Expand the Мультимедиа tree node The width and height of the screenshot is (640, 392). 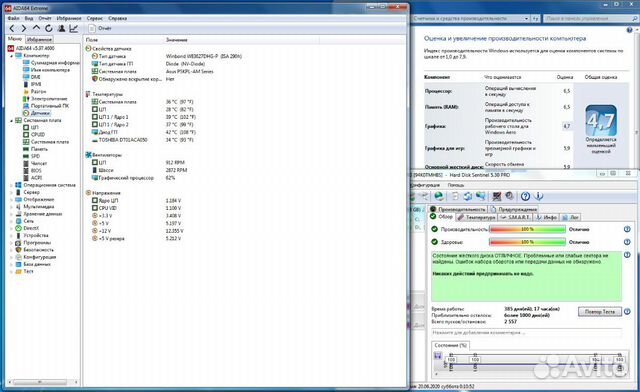point(11,207)
